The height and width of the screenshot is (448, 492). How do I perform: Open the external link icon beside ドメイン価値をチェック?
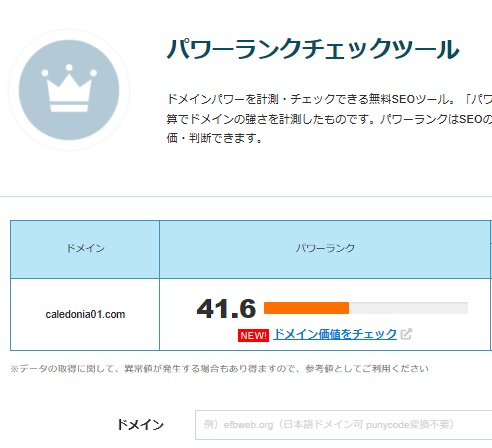click(x=406, y=334)
